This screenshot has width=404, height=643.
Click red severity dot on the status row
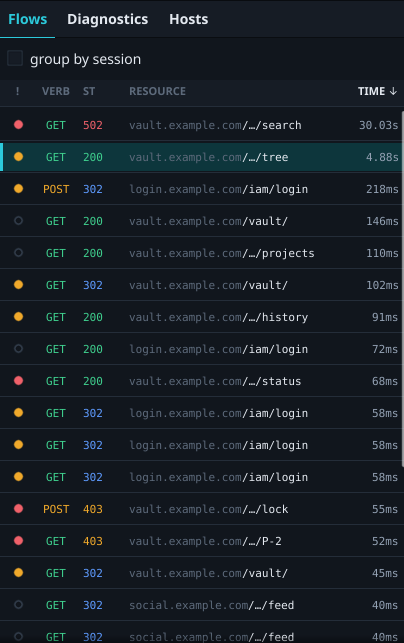[18, 381]
